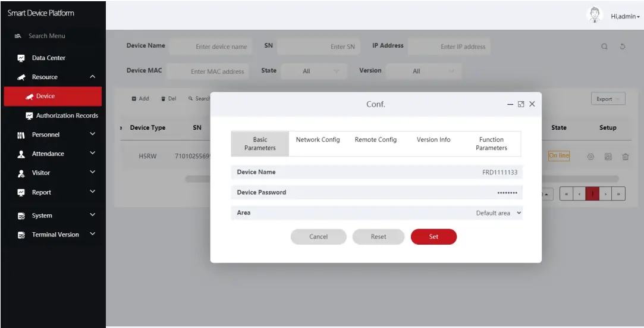
Task: Click the Terminal Version icon
Action: tap(21, 235)
